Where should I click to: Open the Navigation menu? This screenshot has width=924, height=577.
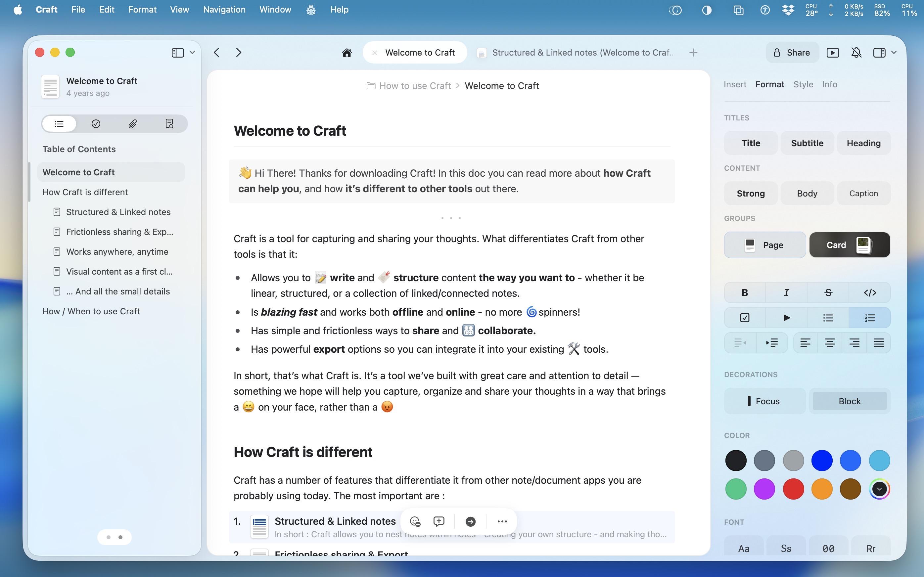pos(224,10)
